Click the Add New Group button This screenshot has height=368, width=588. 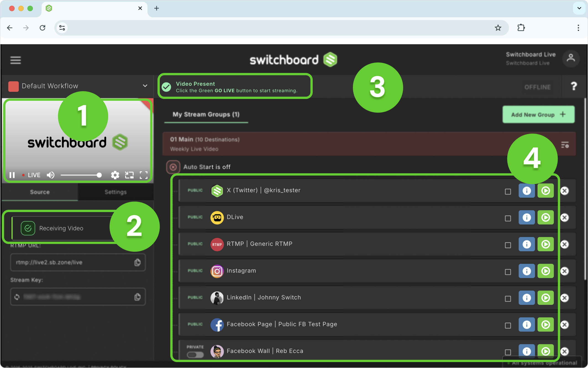tap(538, 114)
